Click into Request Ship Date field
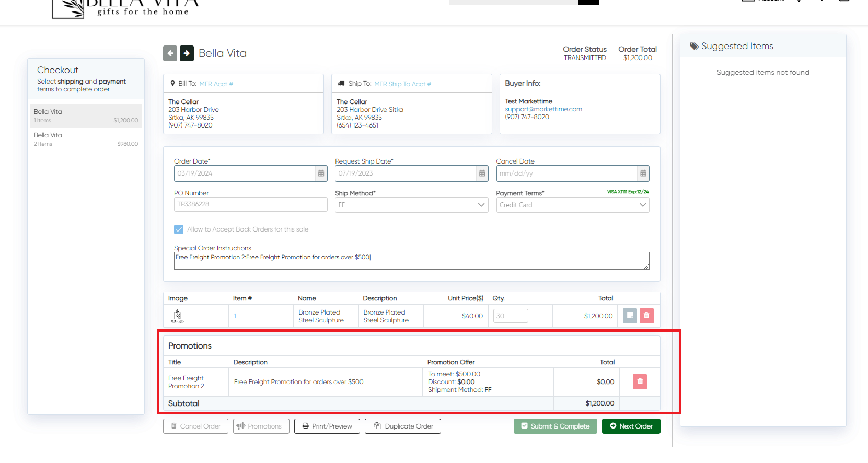Viewport: 868px width, 463px height. click(x=406, y=173)
